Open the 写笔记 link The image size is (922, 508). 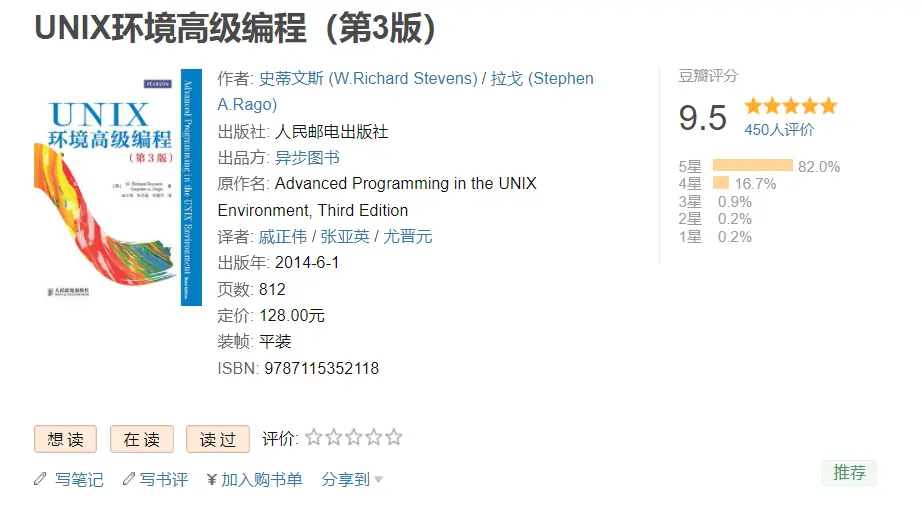tap(79, 480)
